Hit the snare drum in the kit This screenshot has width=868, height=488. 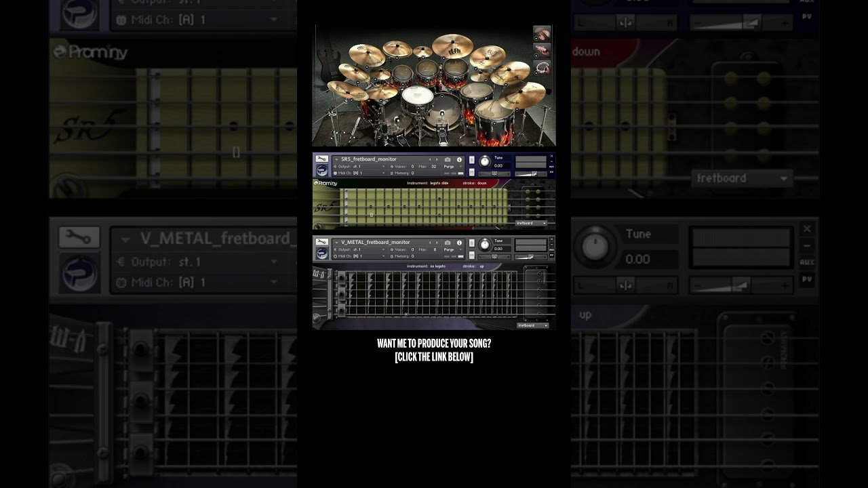(417, 96)
